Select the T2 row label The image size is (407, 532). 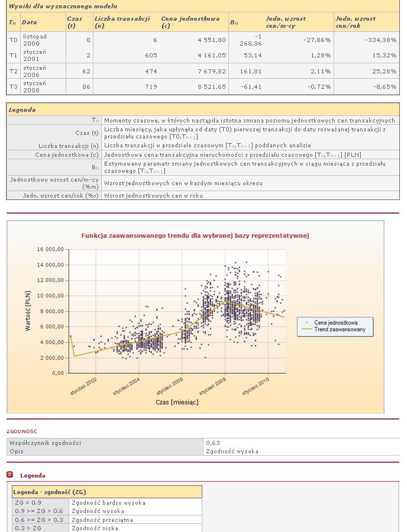13,71
